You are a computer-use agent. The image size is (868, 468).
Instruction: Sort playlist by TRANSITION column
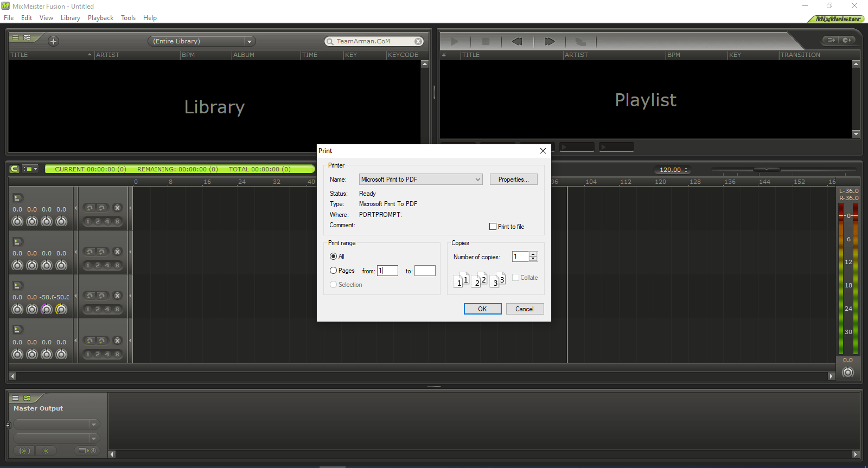(x=819, y=55)
